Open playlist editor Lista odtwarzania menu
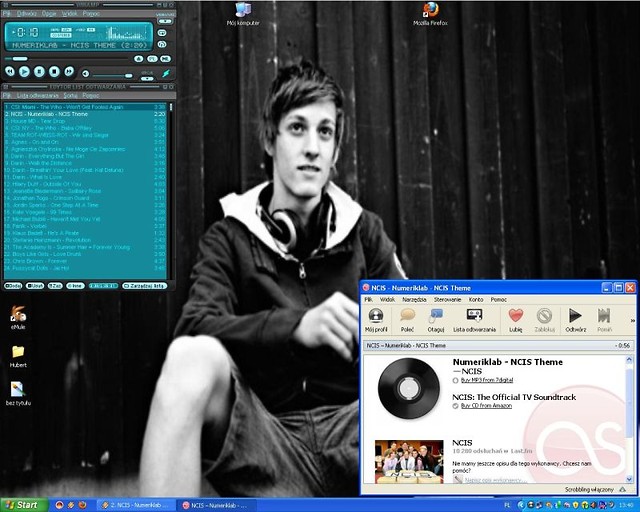Viewport: 640px width, 512px height. tap(38, 96)
